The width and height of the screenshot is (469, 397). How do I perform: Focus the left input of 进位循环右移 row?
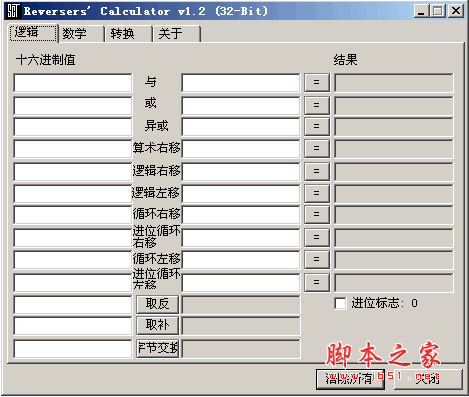pyautogui.click(x=73, y=238)
